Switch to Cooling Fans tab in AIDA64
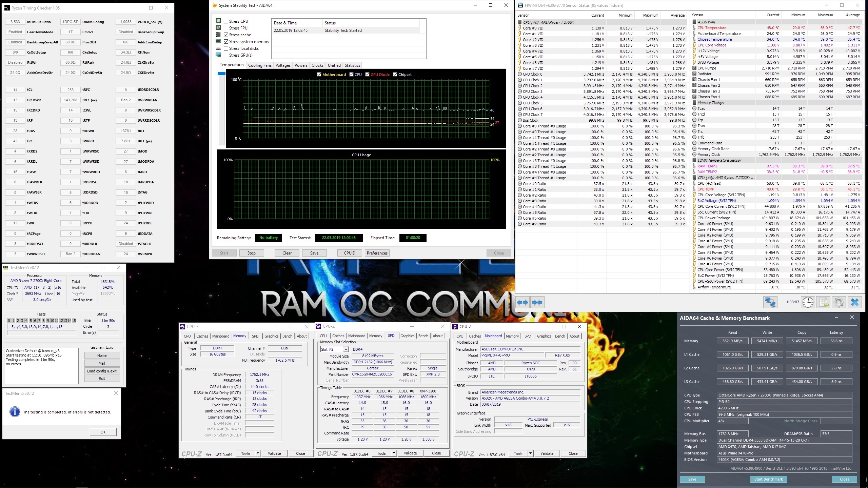The width and height of the screenshot is (868, 488). [x=260, y=65]
